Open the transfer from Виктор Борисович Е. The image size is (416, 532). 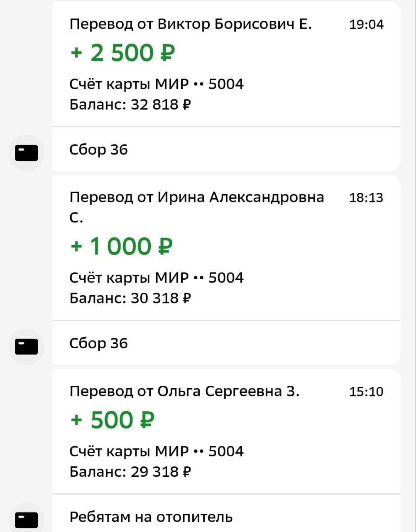(190, 24)
